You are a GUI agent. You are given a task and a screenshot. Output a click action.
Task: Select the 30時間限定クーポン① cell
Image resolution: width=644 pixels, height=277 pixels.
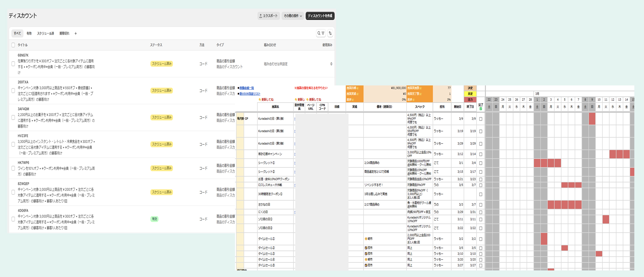[275, 194]
